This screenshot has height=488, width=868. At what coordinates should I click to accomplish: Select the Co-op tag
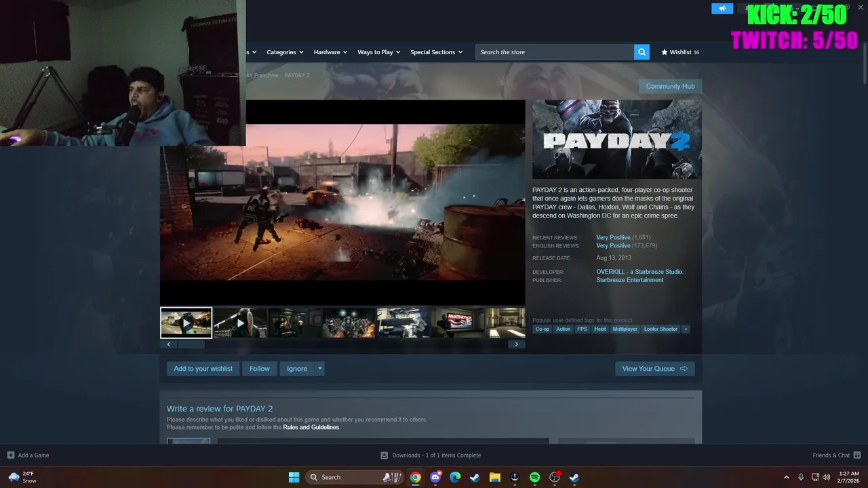542,329
